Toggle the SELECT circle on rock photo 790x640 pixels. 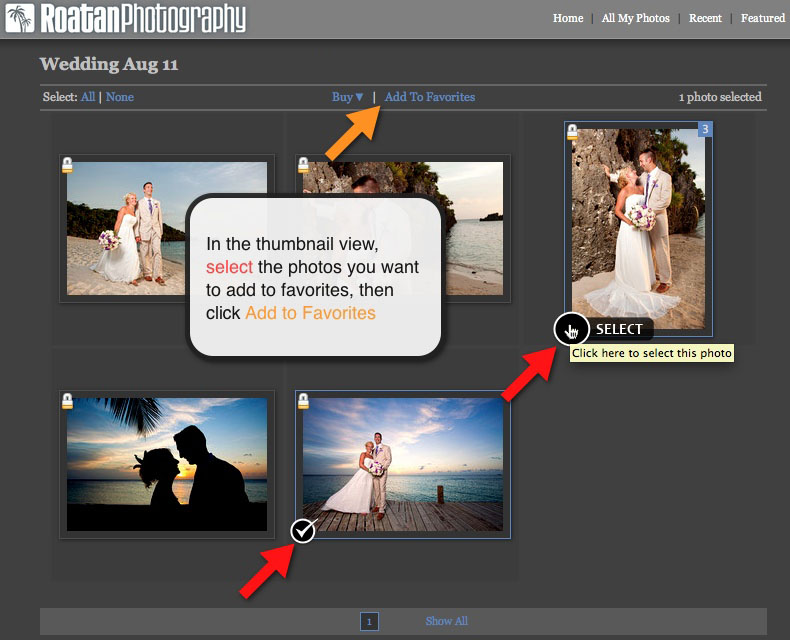coord(571,328)
